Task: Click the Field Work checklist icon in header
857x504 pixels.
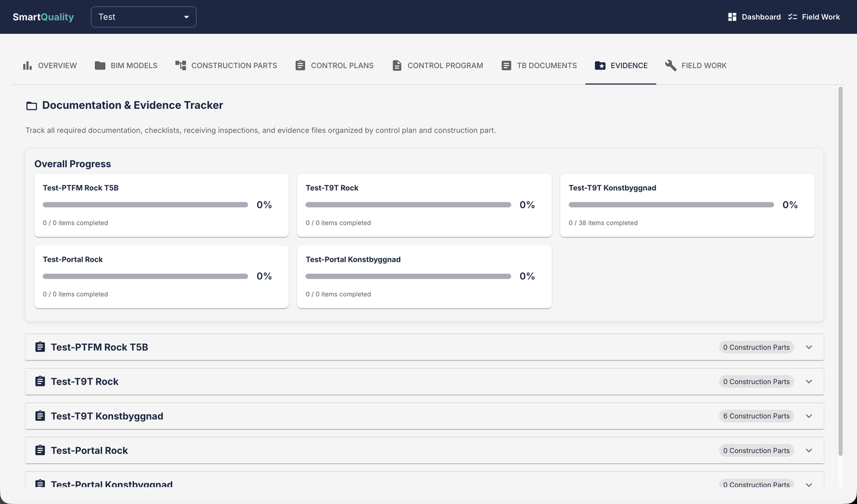Action: pos(793,17)
